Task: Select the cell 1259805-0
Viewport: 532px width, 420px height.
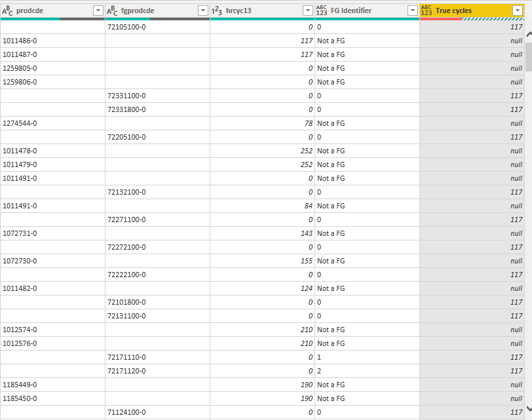Action: coord(52,68)
